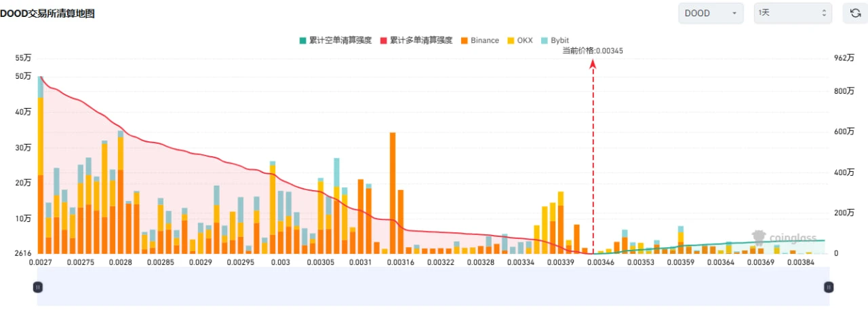The image size is (868, 315).
Task: Open the DOOD symbol dropdown
Action: coord(711,13)
